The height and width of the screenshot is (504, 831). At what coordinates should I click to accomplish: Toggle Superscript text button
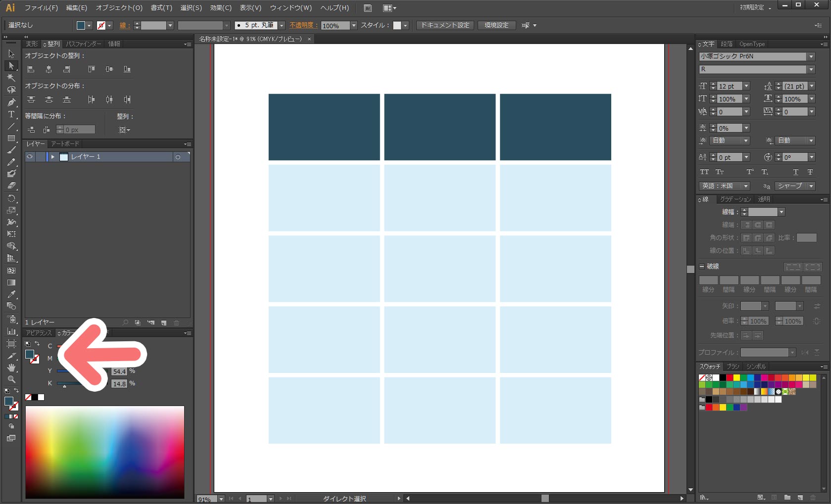(x=750, y=172)
